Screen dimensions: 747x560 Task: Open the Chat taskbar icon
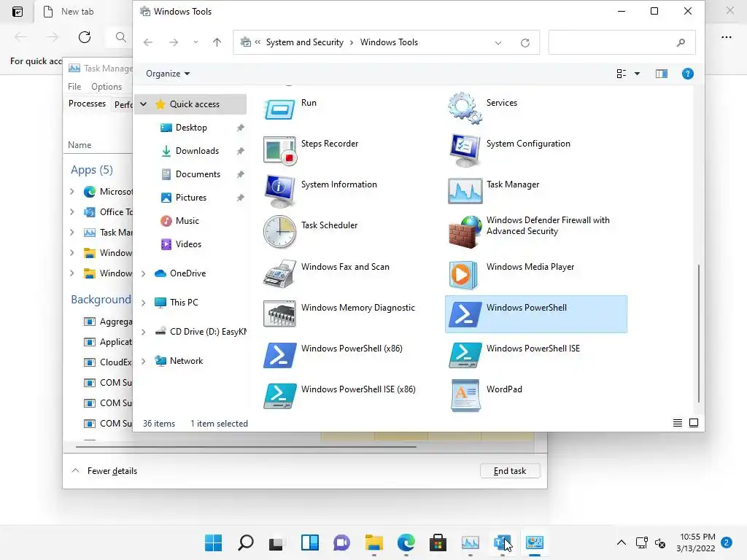(341, 542)
